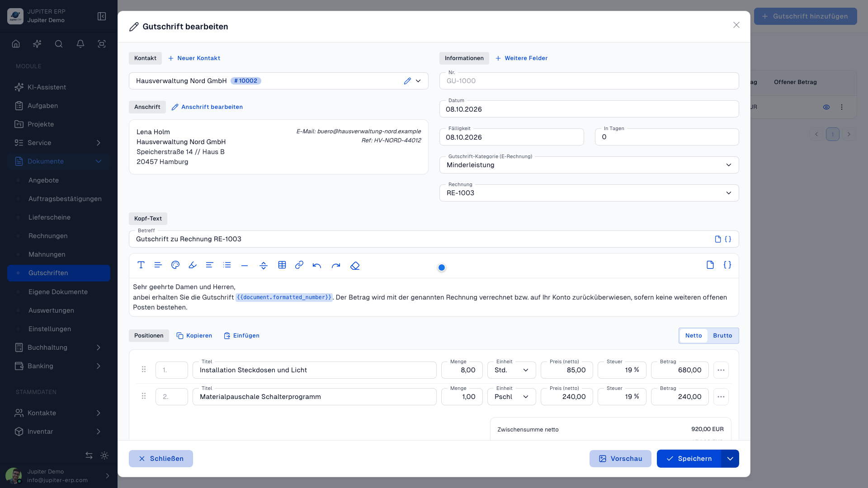Clear formatting with eraser icon
Image resolution: width=868 pixels, height=488 pixels.
(355, 266)
